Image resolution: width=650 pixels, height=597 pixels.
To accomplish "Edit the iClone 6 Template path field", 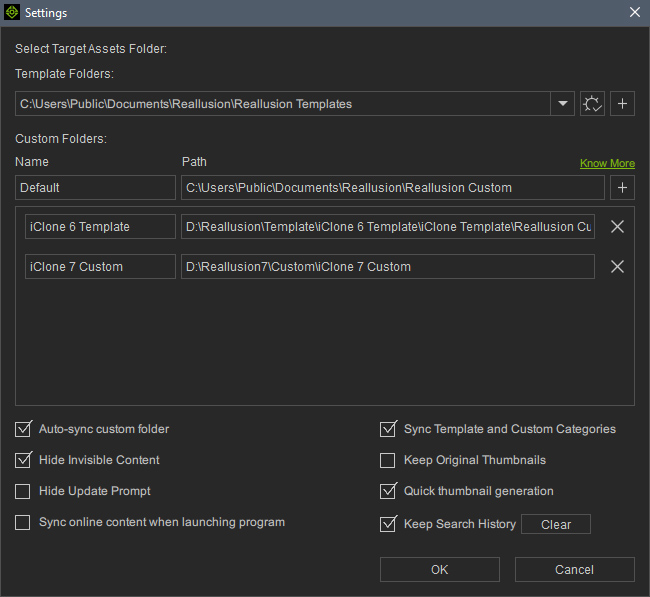I will tap(388, 226).
